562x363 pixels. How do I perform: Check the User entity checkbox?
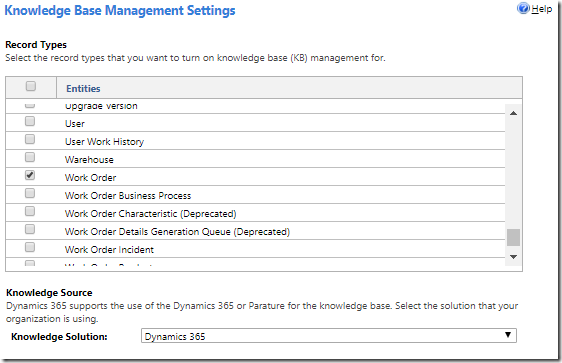click(30, 121)
